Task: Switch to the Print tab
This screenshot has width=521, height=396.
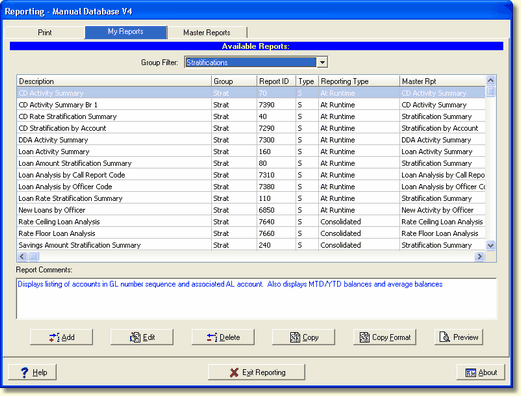Action: click(x=45, y=32)
